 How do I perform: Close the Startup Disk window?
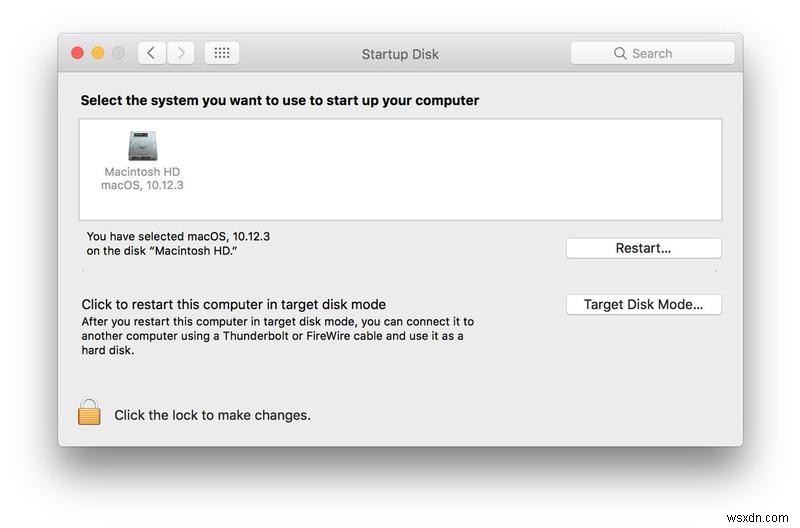point(77,53)
